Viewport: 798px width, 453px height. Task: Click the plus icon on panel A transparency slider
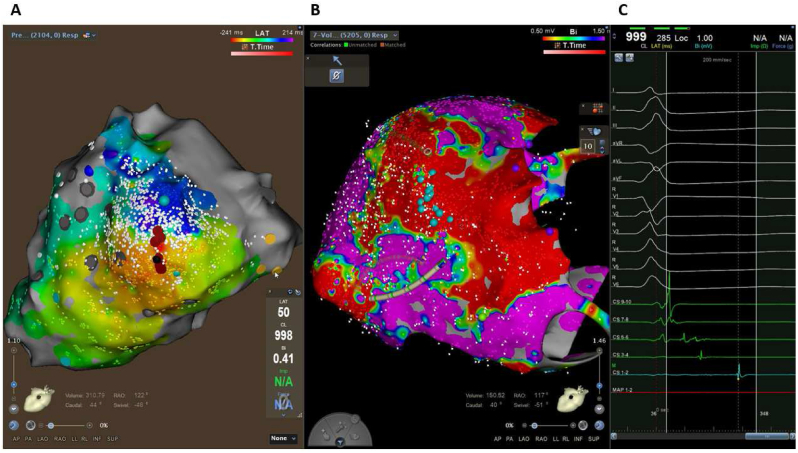pos(90,426)
